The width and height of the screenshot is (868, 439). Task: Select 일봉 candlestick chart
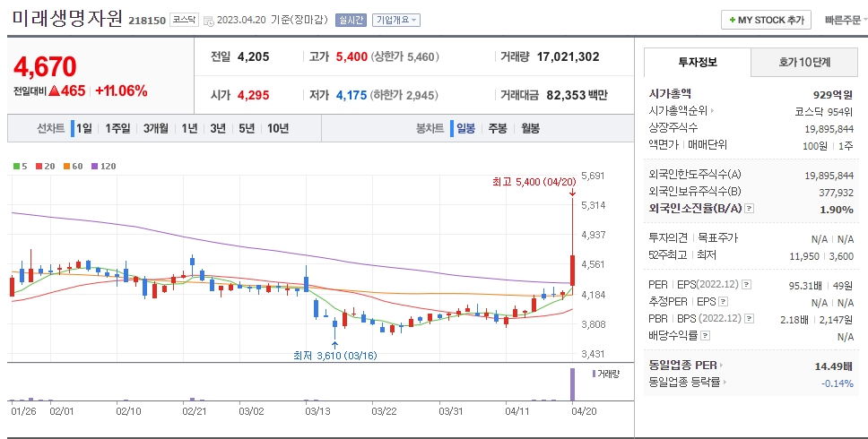point(465,129)
